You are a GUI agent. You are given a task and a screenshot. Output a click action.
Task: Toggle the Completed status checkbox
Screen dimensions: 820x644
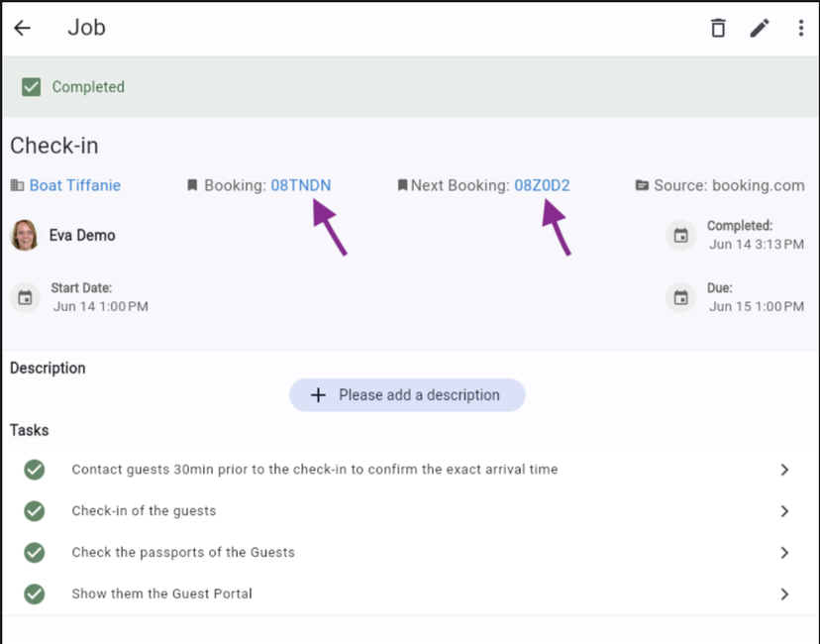(x=32, y=87)
